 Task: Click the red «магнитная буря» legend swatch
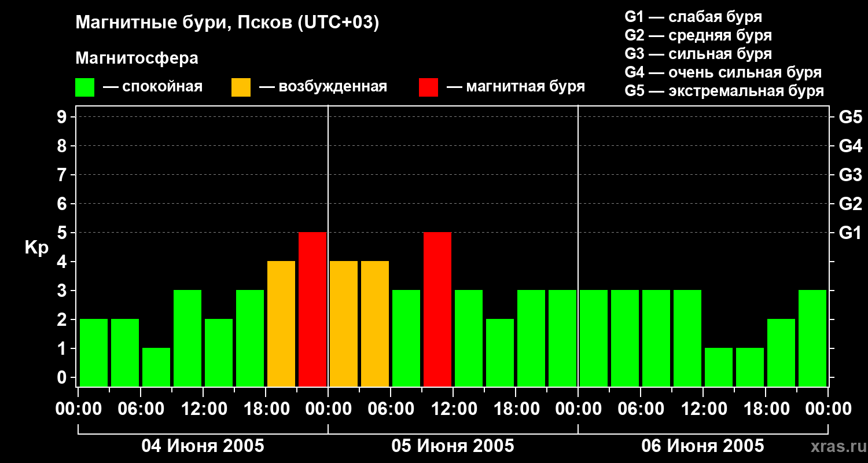pos(428,87)
